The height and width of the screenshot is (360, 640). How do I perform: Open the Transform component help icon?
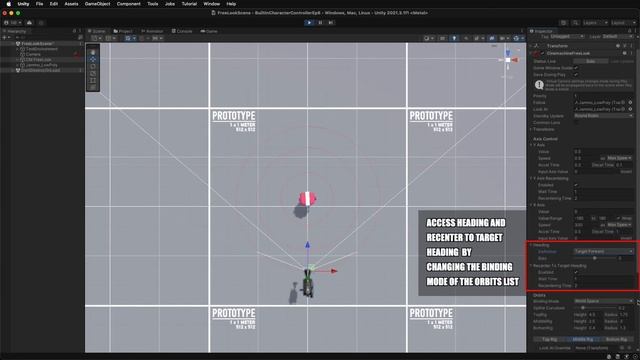(619, 46)
